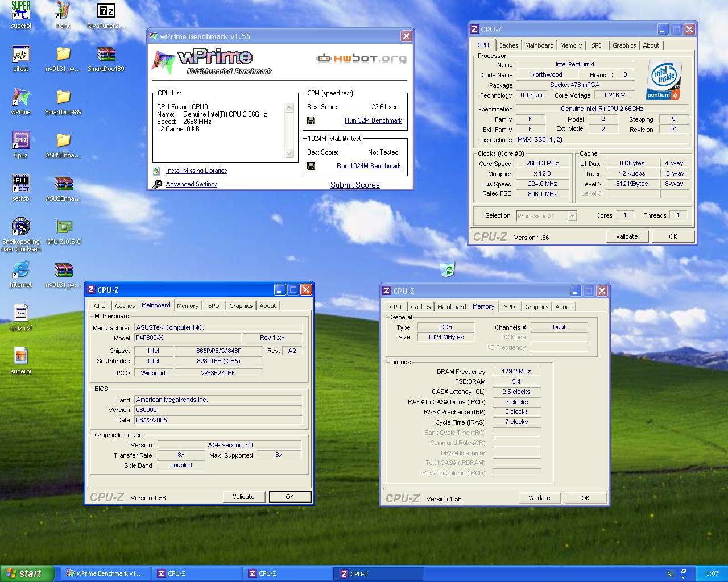Screen dimensions: 728x582
Task: Open the Internet Explorer desktop icon
Action: tap(21, 270)
